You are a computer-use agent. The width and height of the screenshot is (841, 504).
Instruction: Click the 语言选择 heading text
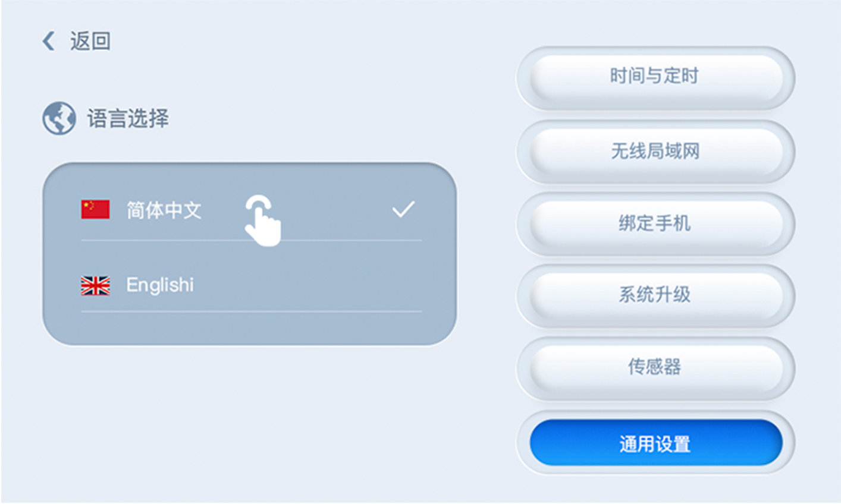[128, 118]
